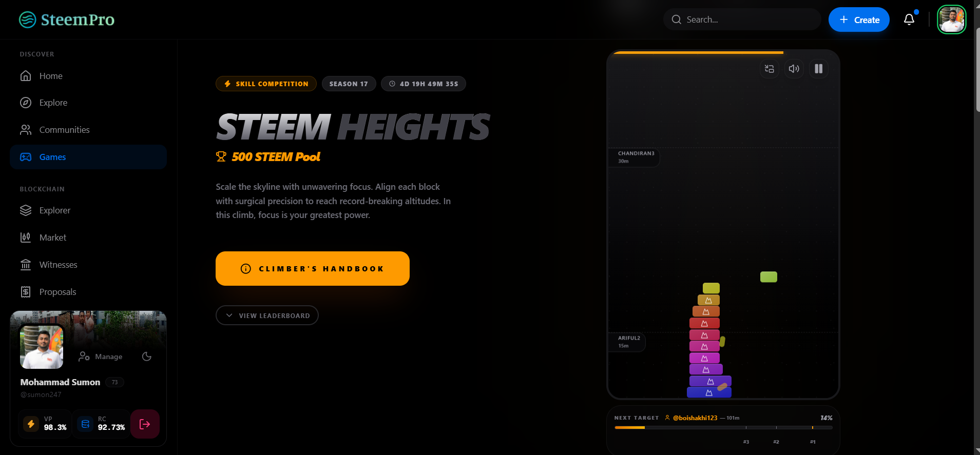The height and width of the screenshot is (455, 980).
Task: Go to Home in the sidebar
Action: [88, 76]
